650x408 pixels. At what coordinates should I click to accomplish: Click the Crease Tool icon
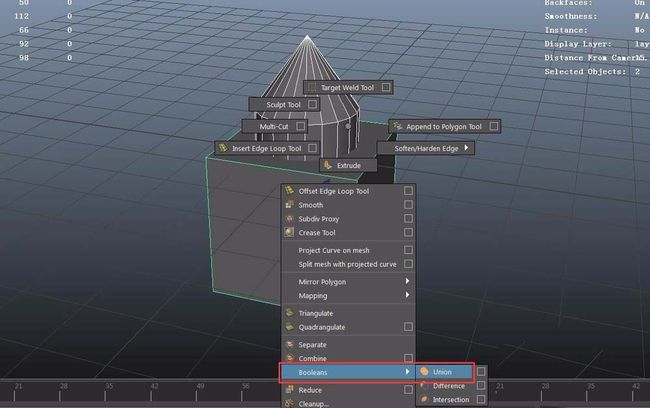[x=289, y=232]
